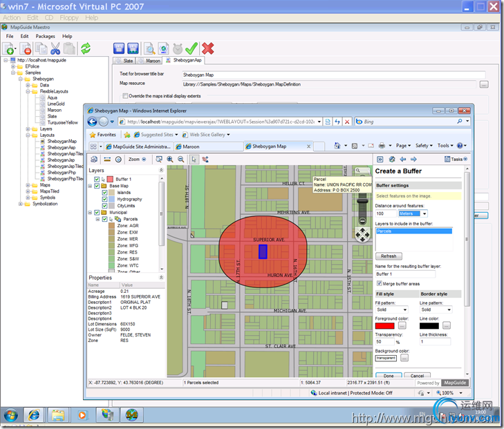The height and width of the screenshot is (429, 504).
Task: Open the Meters distance units dropdown
Action: (424, 213)
